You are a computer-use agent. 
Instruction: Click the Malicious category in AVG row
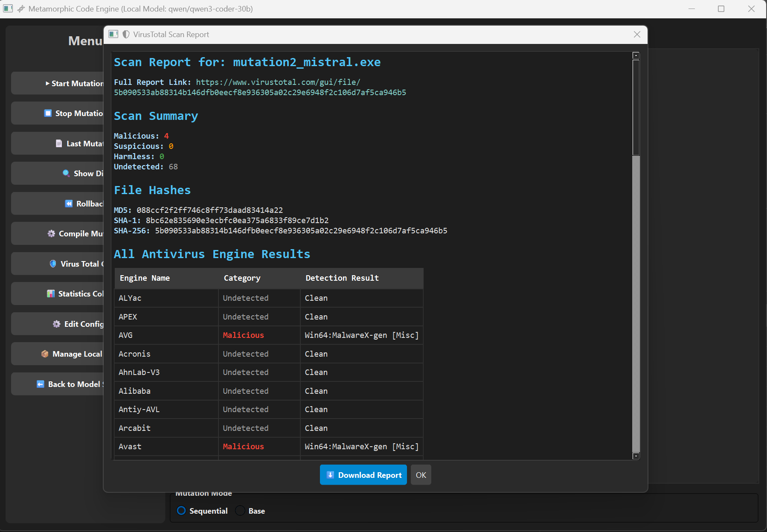pos(243,335)
